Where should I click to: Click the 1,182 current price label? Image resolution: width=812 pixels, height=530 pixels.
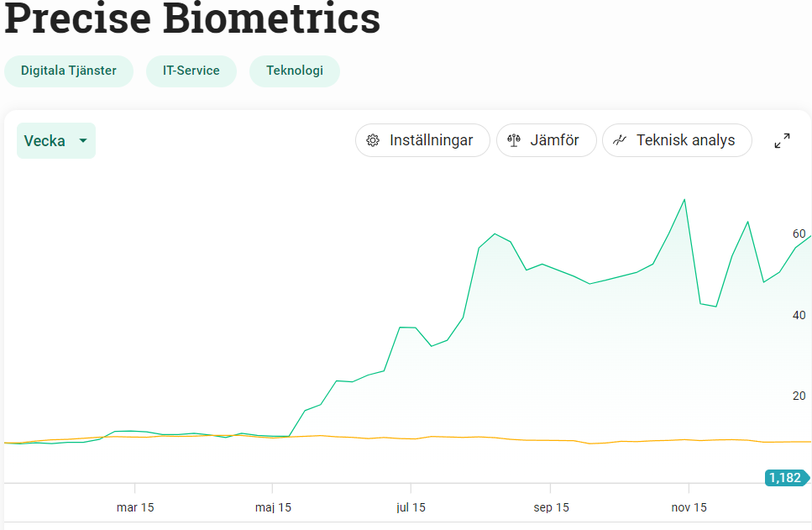click(x=785, y=478)
